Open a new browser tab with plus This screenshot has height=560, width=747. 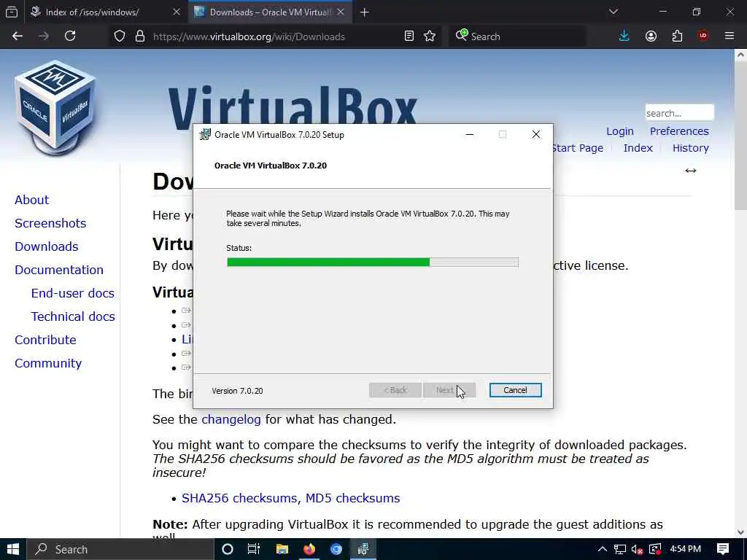point(365,12)
